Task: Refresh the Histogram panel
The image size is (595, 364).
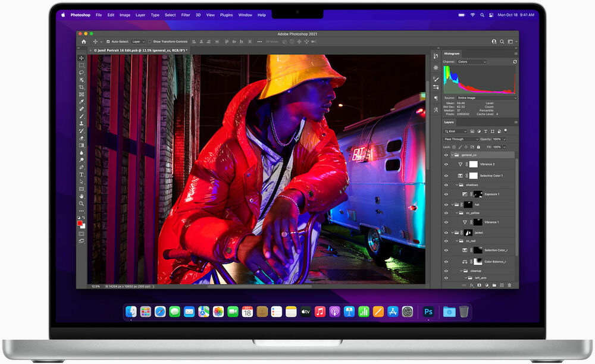Action: [x=515, y=61]
